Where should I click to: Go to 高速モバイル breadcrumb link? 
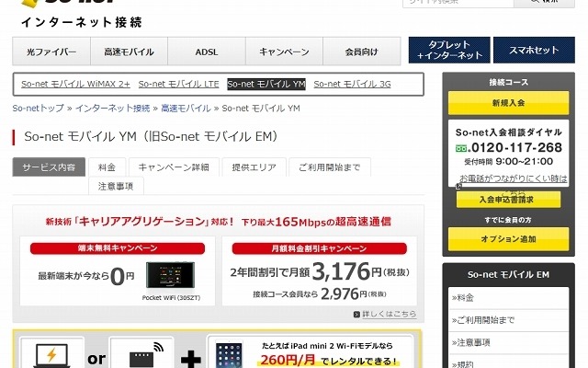click(186, 109)
